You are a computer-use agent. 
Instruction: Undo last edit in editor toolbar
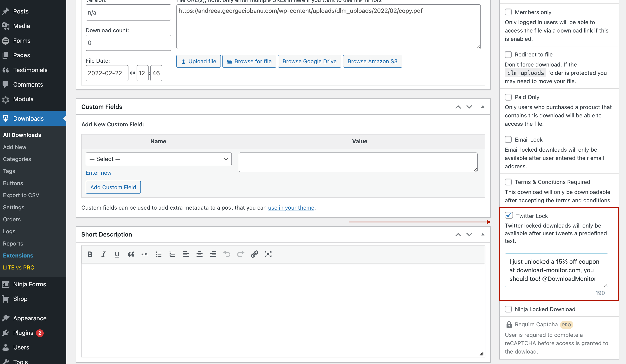click(x=227, y=254)
